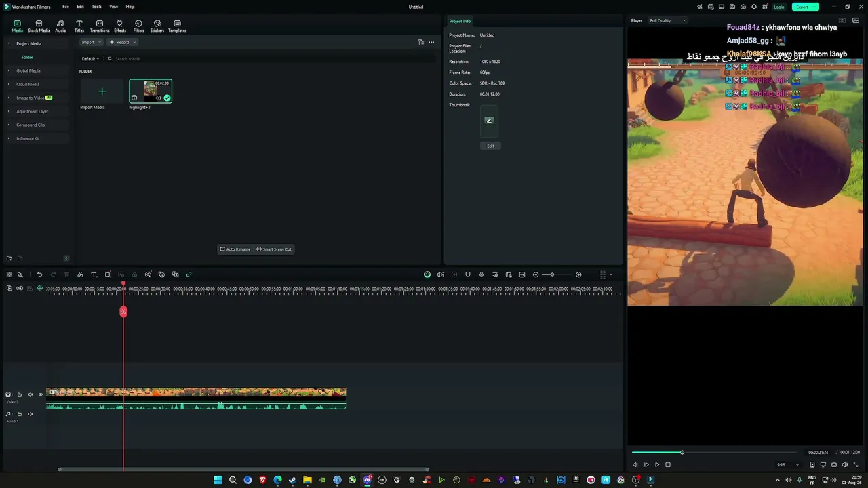Image resolution: width=868 pixels, height=488 pixels.
Task: Mute the Audio 1 track
Action: point(30,414)
